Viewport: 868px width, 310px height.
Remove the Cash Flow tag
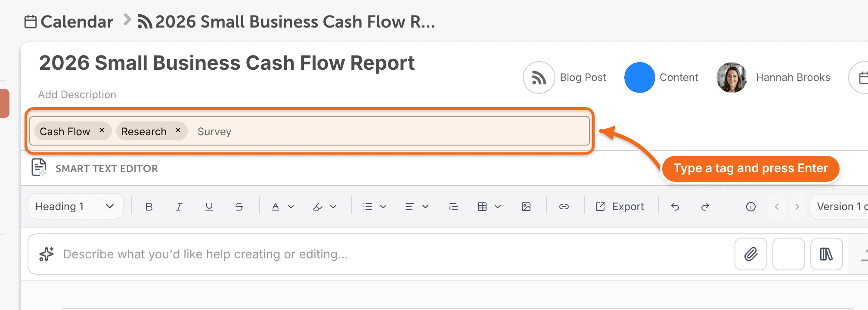pos(102,130)
